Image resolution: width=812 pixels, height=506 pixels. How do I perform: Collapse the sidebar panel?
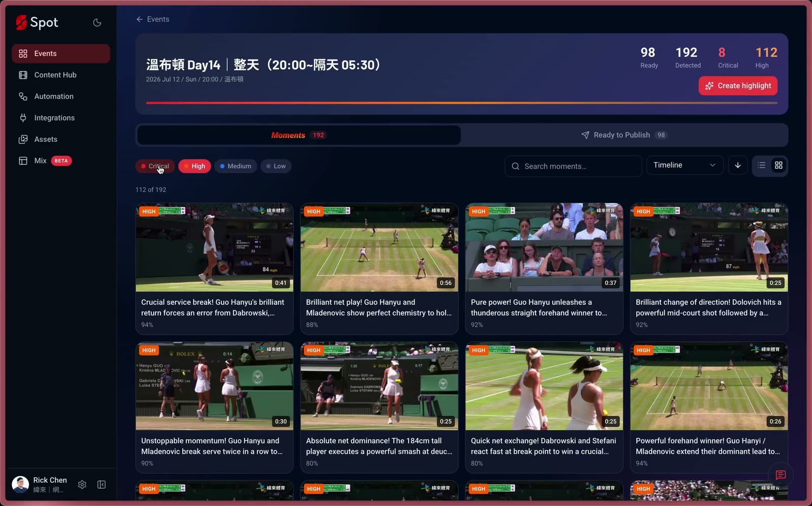[101, 485]
